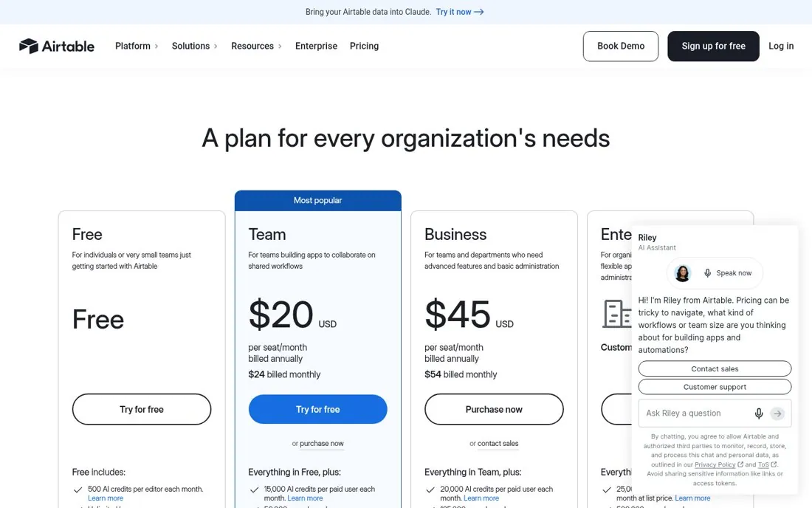Click the page headline about every organization's needs
The height and width of the screenshot is (508, 812).
[405, 138]
